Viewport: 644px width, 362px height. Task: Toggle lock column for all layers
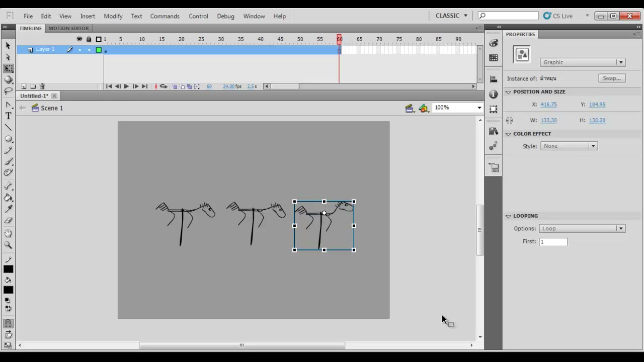[89, 39]
